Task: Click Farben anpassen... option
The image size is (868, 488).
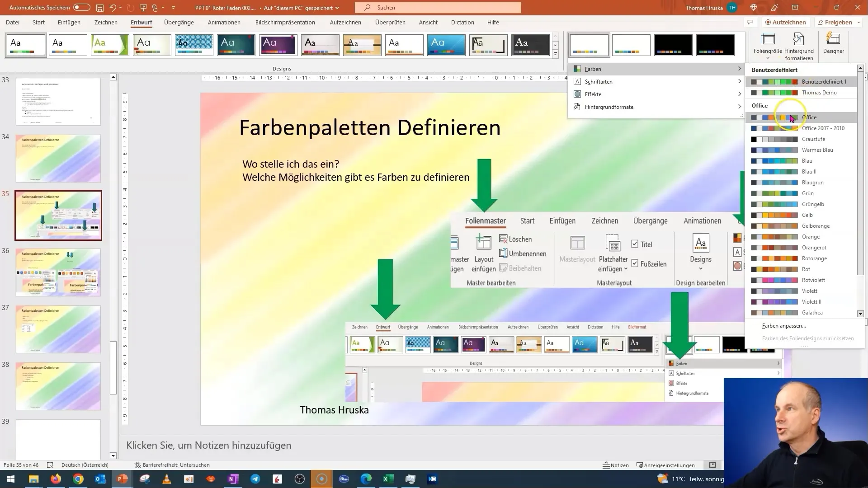Action: coord(784,326)
